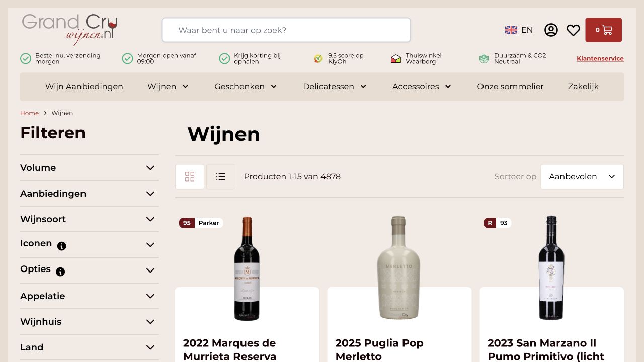
Task: Open the Zakelijk menu item
Action: coord(583,87)
